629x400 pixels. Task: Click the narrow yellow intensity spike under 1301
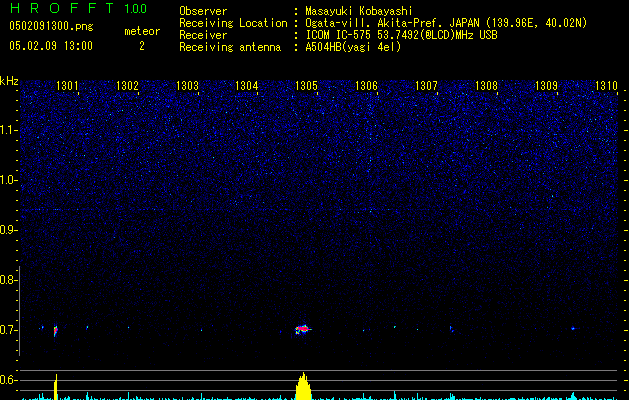point(56,387)
